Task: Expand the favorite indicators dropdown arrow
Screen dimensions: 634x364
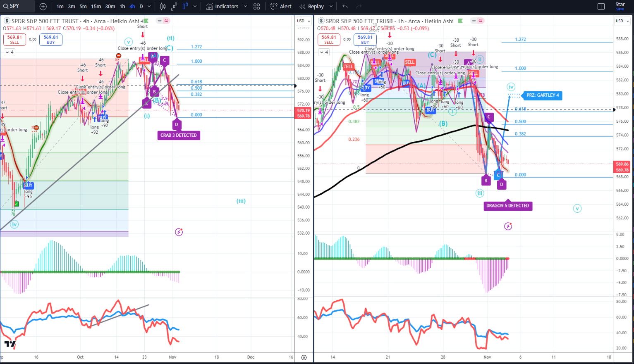Action: click(x=245, y=6)
